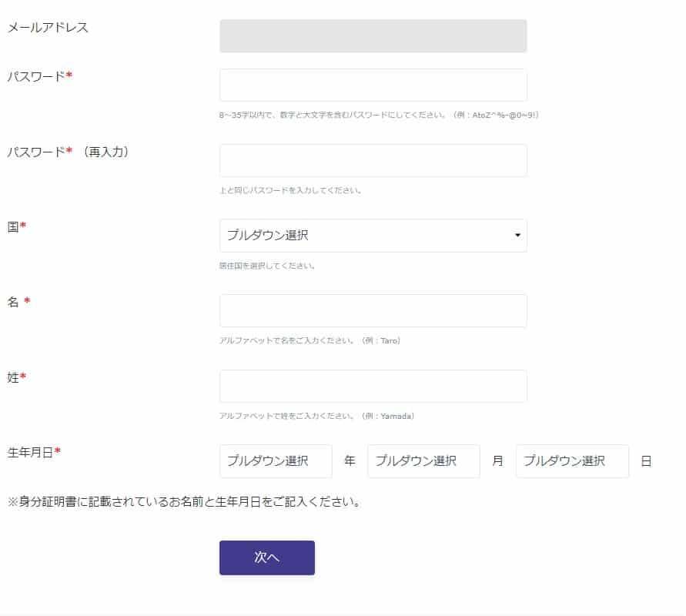Click the 次へ button

267,557
